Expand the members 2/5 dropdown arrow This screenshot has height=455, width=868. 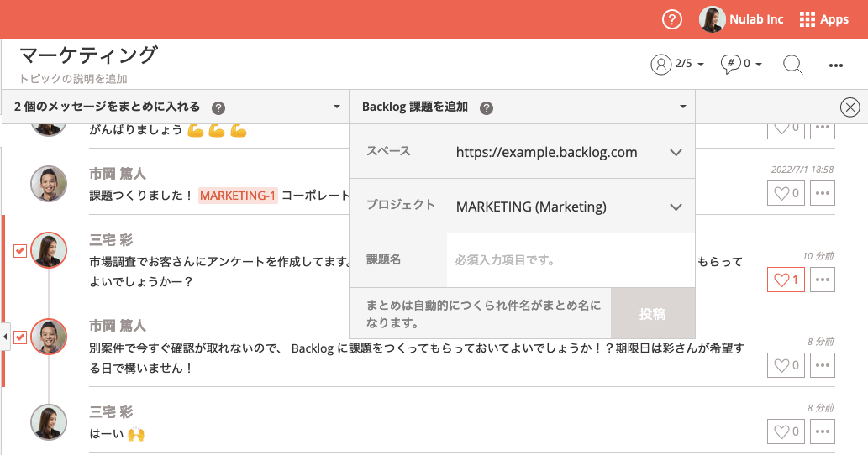pyautogui.click(x=701, y=65)
